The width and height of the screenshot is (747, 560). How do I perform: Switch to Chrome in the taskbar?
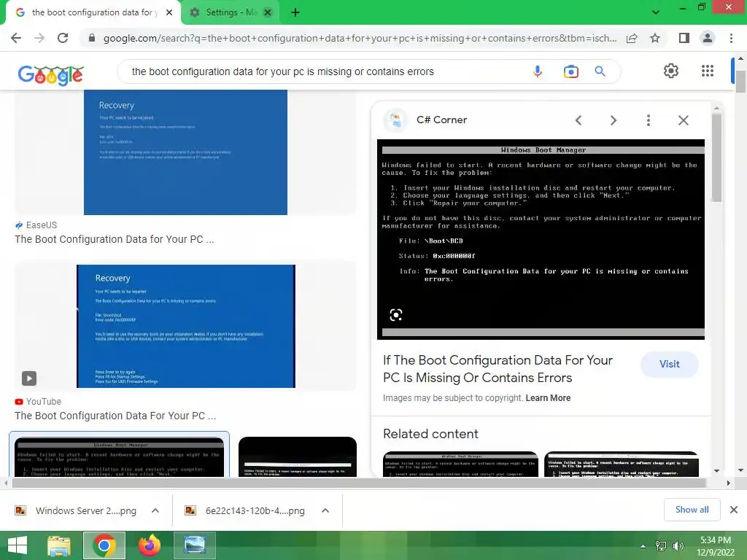(x=104, y=545)
